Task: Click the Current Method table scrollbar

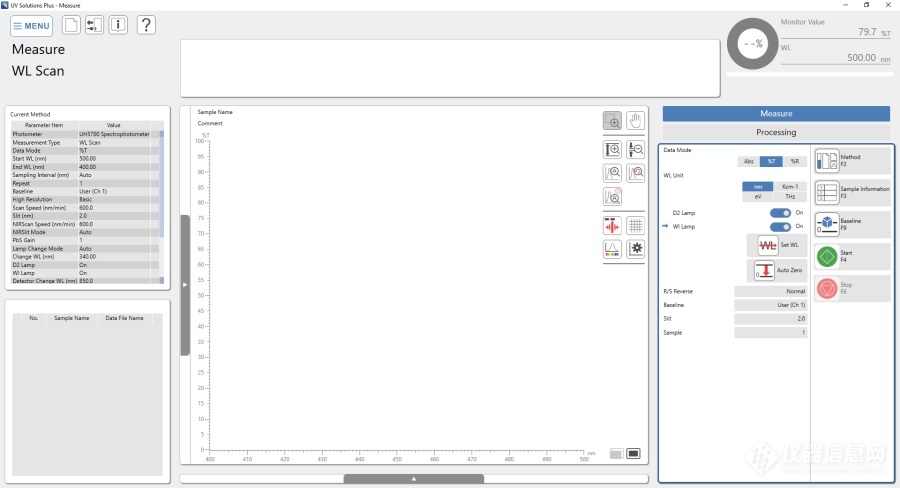Action: click(x=161, y=205)
